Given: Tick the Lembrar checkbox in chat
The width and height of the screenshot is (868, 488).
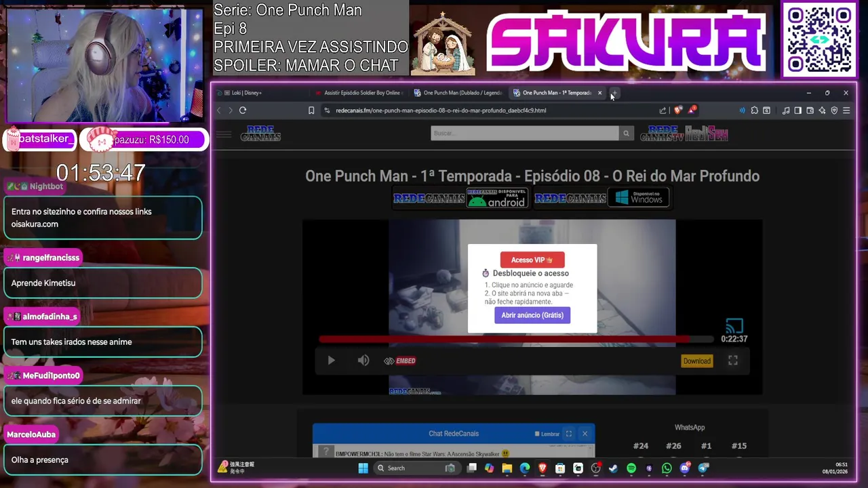Looking at the screenshot, I should pos(537,434).
